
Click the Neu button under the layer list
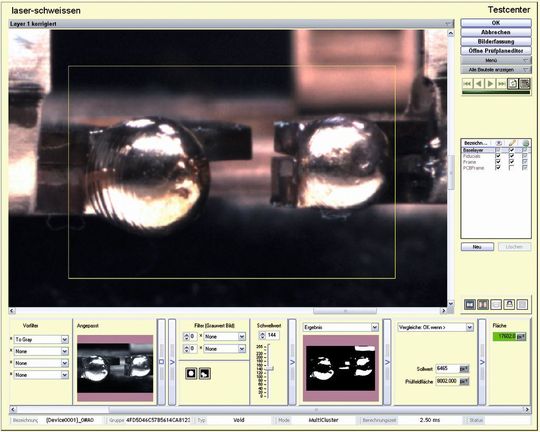click(477, 247)
